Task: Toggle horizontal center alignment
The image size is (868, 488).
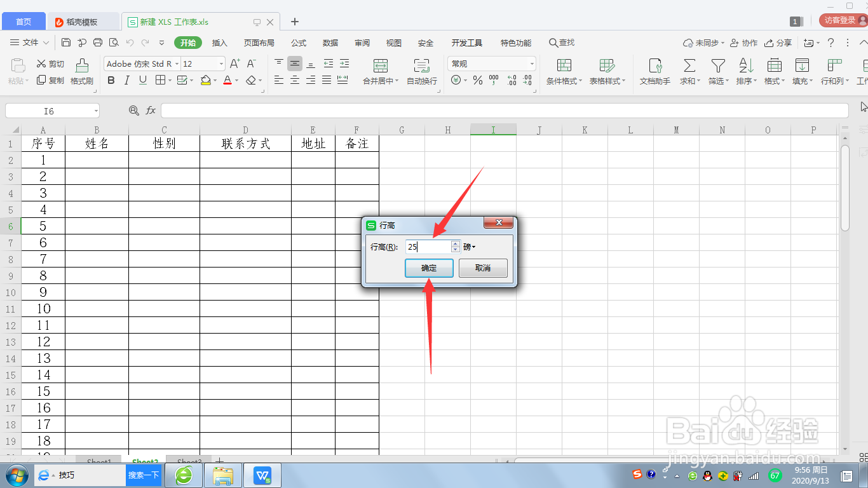Action: click(295, 80)
